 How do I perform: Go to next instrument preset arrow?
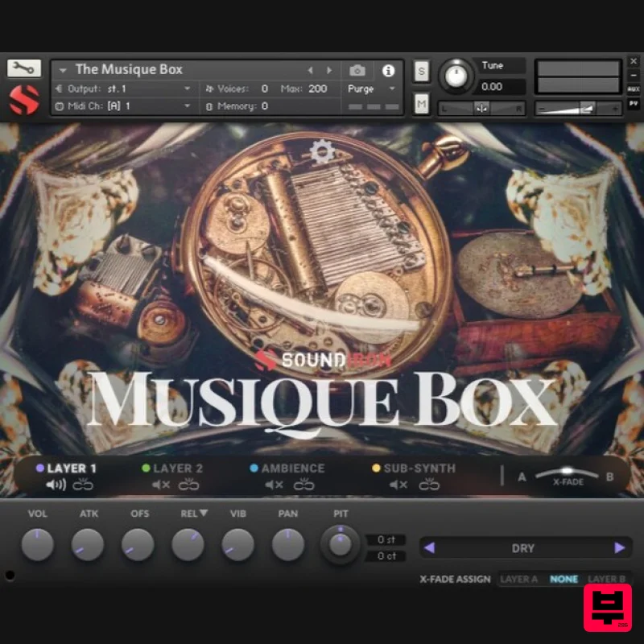tap(329, 70)
